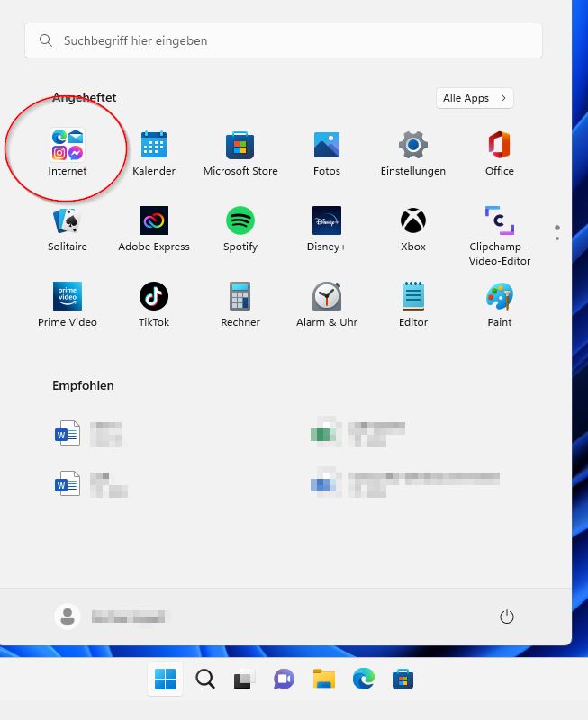
Task: Open the Kalender app
Action: click(154, 153)
